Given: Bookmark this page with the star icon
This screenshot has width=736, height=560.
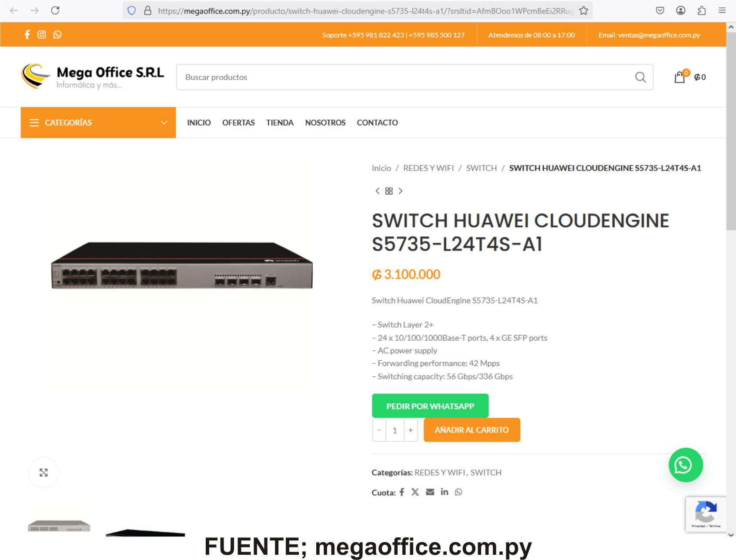Looking at the screenshot, I should (583, 10).
